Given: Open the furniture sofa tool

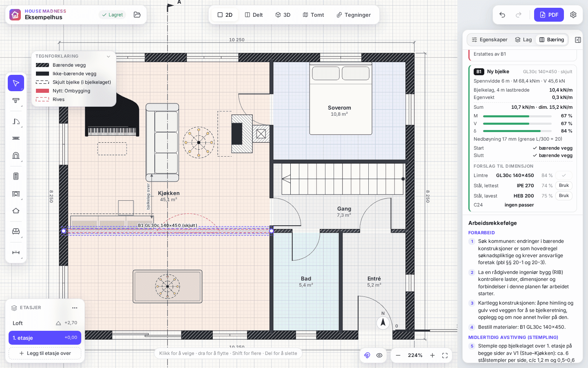Looking at the screenshot, I should (16, 231).
